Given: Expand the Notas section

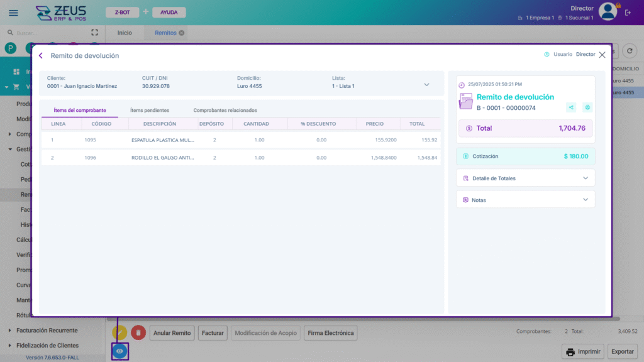Looking at the screenshot, I should point(525,200).
